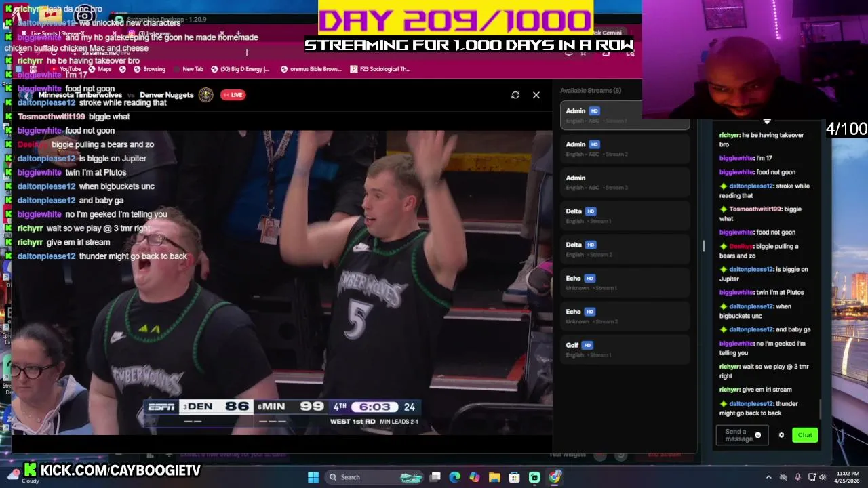Open the F23 Sociological bookmark
The height and width of the screenshot is (488, 868).
tap(380, 69)
